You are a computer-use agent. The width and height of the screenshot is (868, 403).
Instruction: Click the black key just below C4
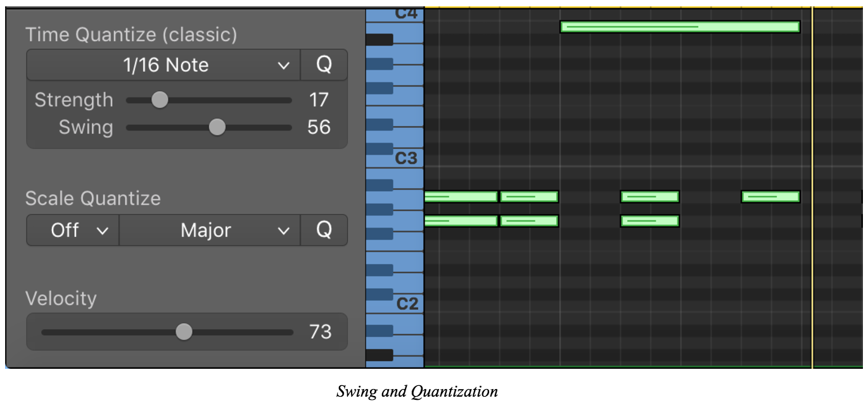[x=380, y=39]
